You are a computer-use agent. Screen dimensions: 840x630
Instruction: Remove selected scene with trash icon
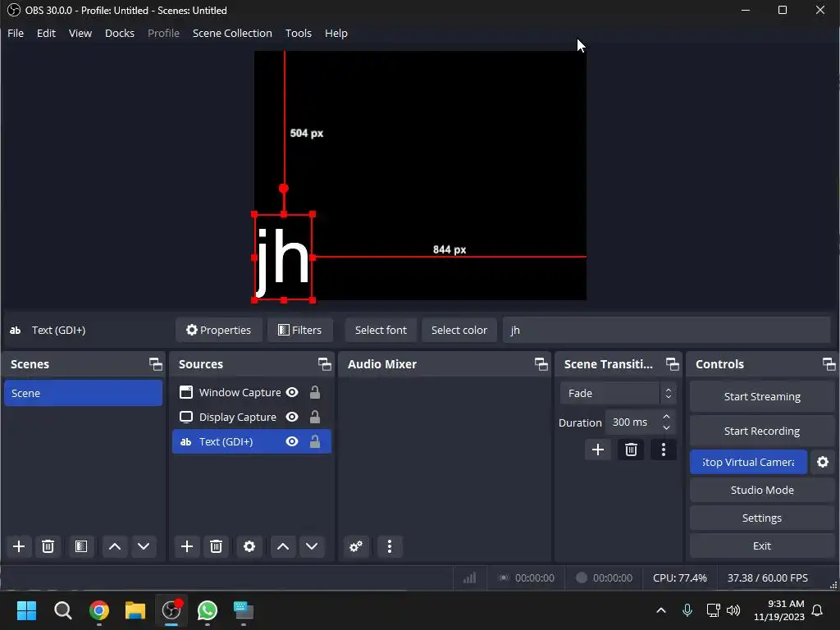(48, 546)
